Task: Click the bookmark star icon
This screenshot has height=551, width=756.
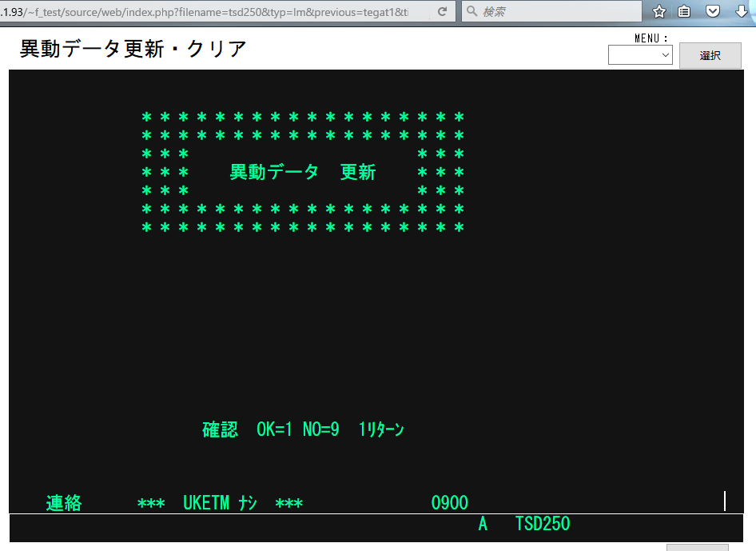Action: pyautogui.click(x=659, y=11)
